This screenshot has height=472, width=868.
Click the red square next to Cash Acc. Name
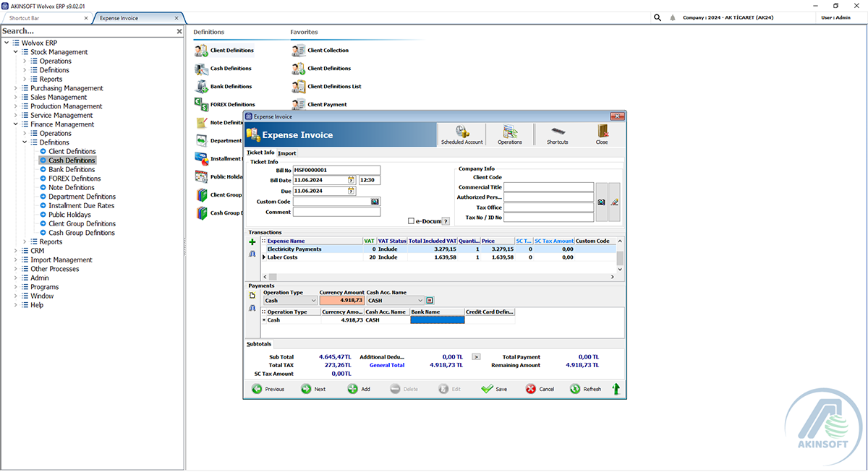[430, 300]
